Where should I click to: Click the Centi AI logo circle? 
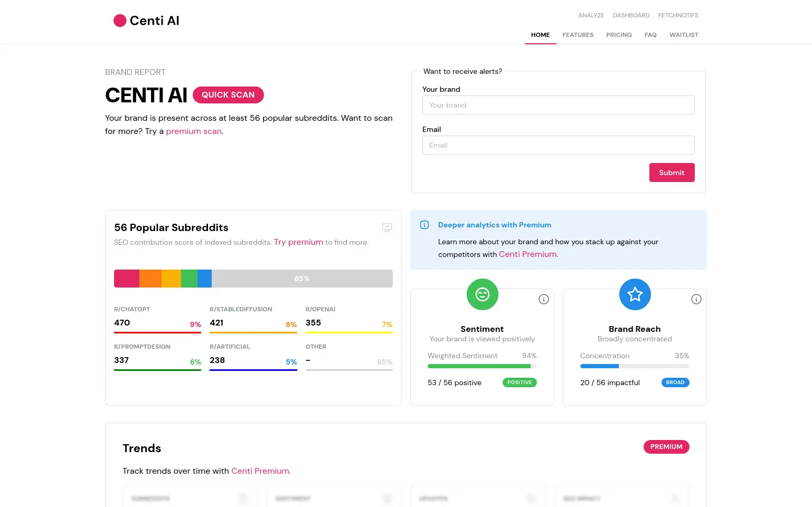120,21
